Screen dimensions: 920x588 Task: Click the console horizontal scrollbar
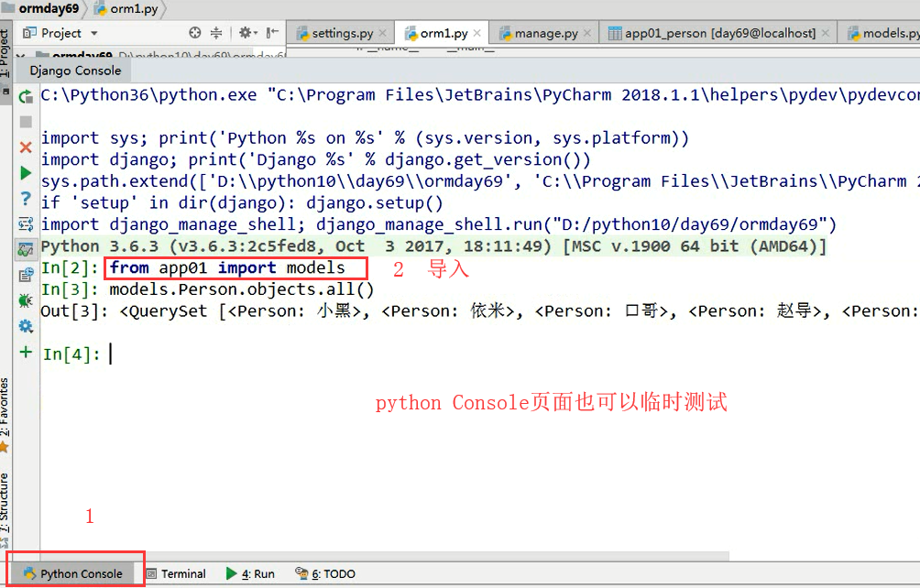tap(384, 555)
